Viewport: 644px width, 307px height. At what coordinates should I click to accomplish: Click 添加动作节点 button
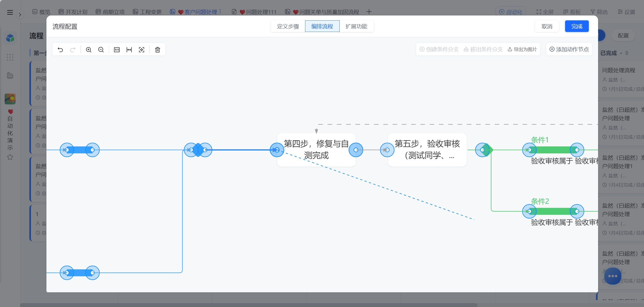coord(569,49)
